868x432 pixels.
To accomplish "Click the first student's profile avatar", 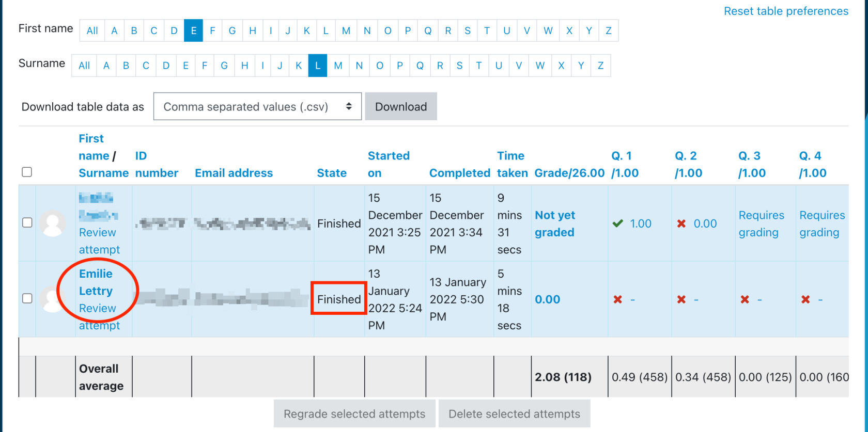I will [52, 223].
